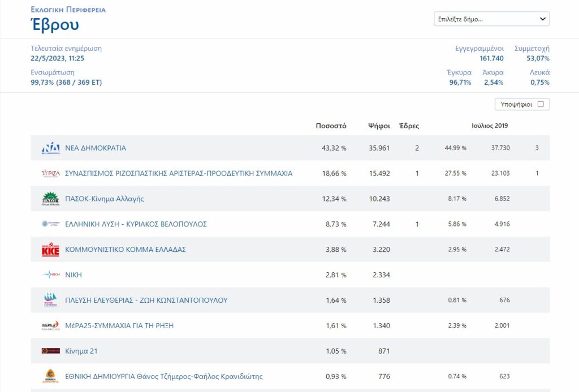Click the Ελληνική Λύση party logo

pos(50,224)
